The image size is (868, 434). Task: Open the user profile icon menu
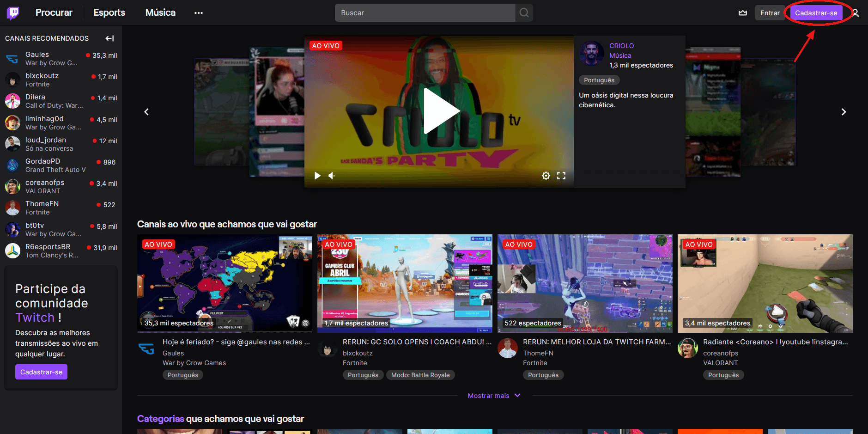pos(856,13)
